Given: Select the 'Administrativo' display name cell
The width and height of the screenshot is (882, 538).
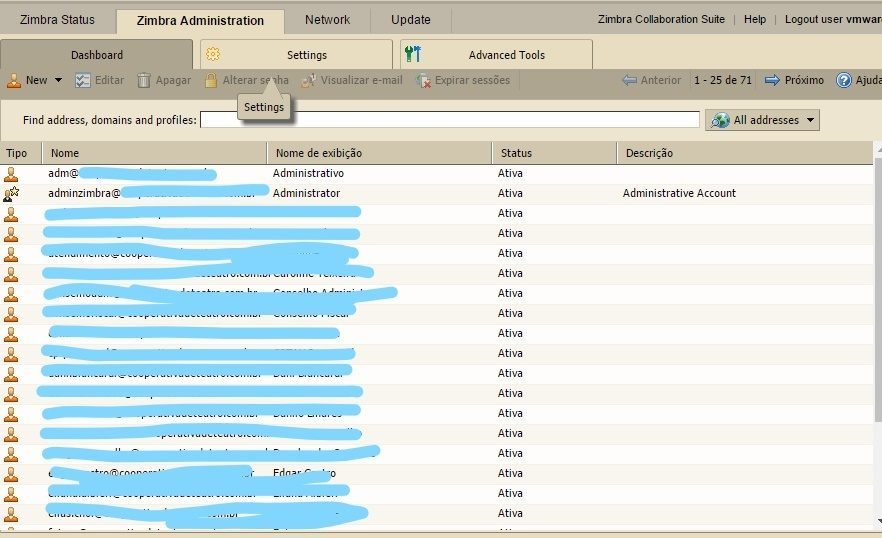Looking at the screenshot, I should click(308, 173).
